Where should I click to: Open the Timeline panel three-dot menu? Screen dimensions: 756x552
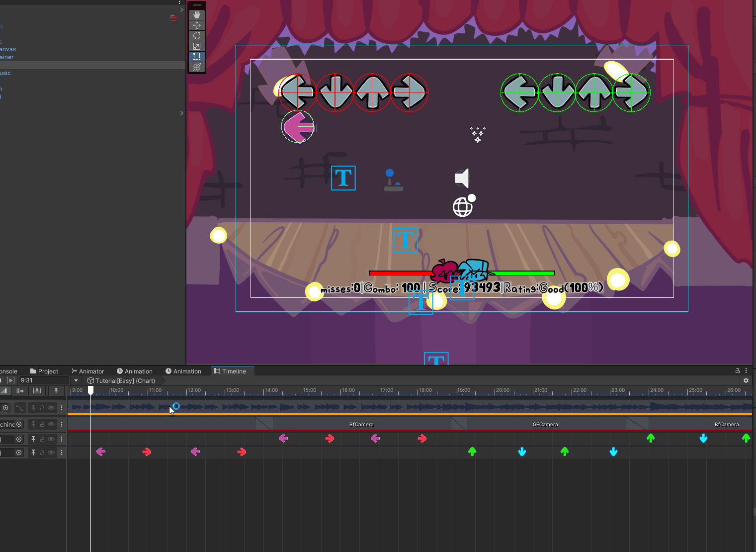point(746,371)
